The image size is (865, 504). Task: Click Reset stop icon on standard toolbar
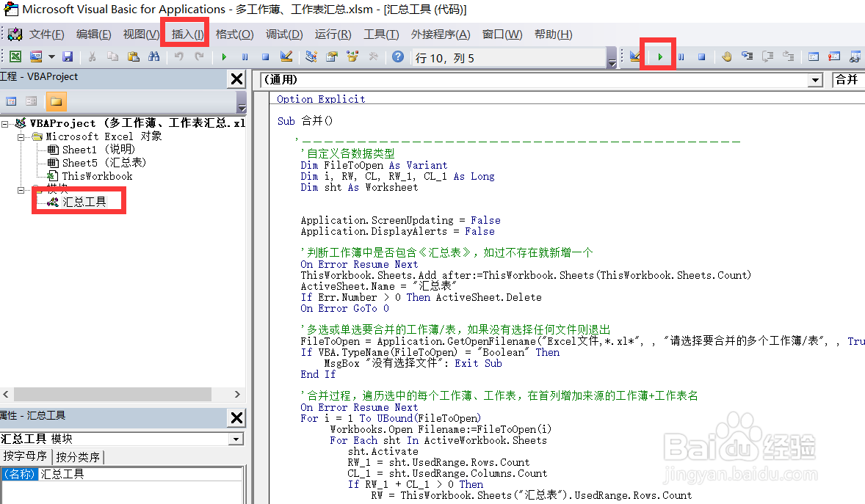(x=265, y=56)
